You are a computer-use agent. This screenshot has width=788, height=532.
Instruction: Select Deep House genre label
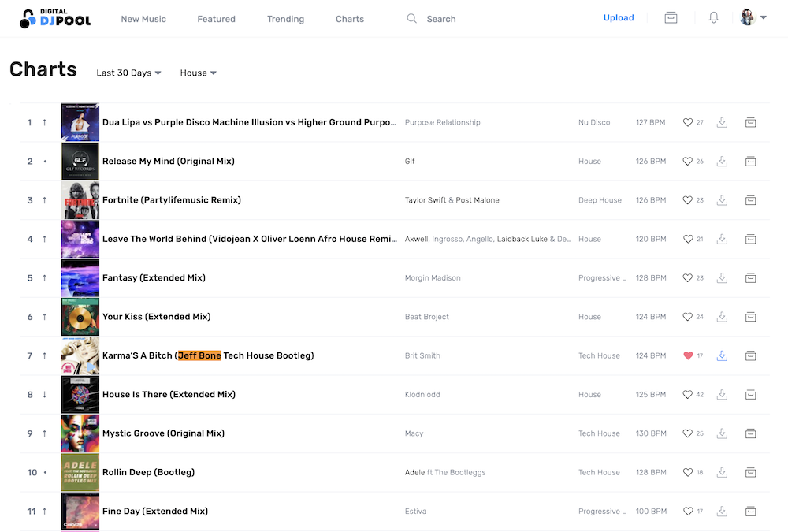600,200
